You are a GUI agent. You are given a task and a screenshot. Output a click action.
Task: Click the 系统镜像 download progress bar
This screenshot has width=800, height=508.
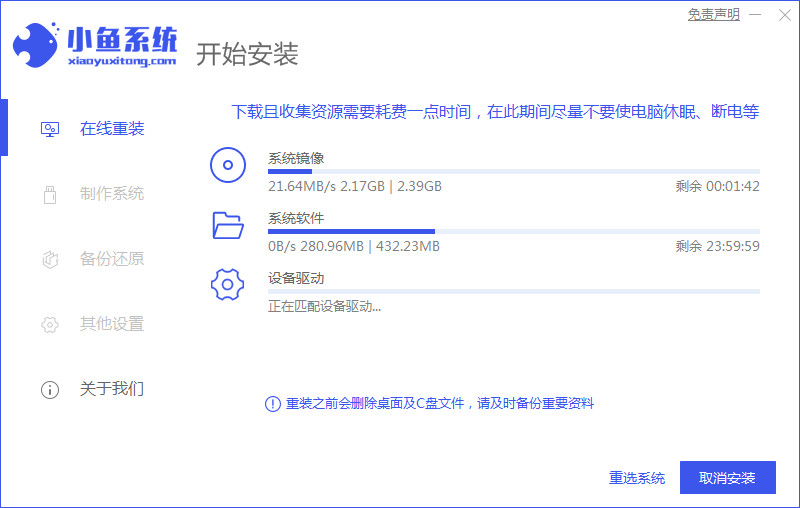[x=513, y=172]
